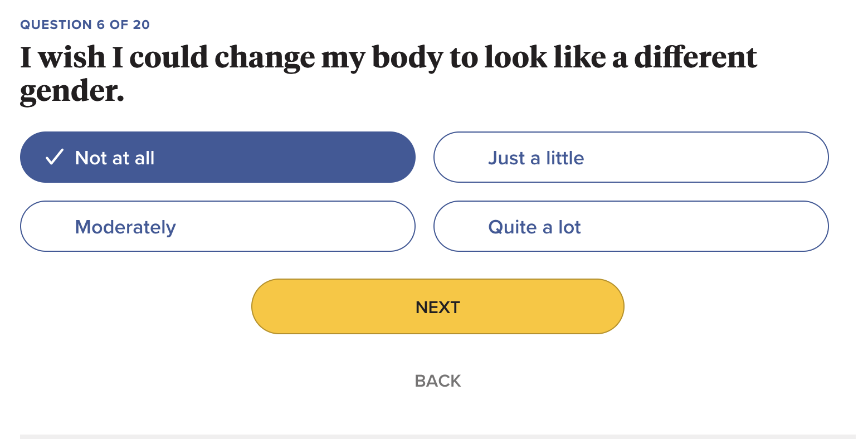Set response to "Quite a lot"
Image resolution: width=868 pixels, height=439 pixels.
pos(631,227)
